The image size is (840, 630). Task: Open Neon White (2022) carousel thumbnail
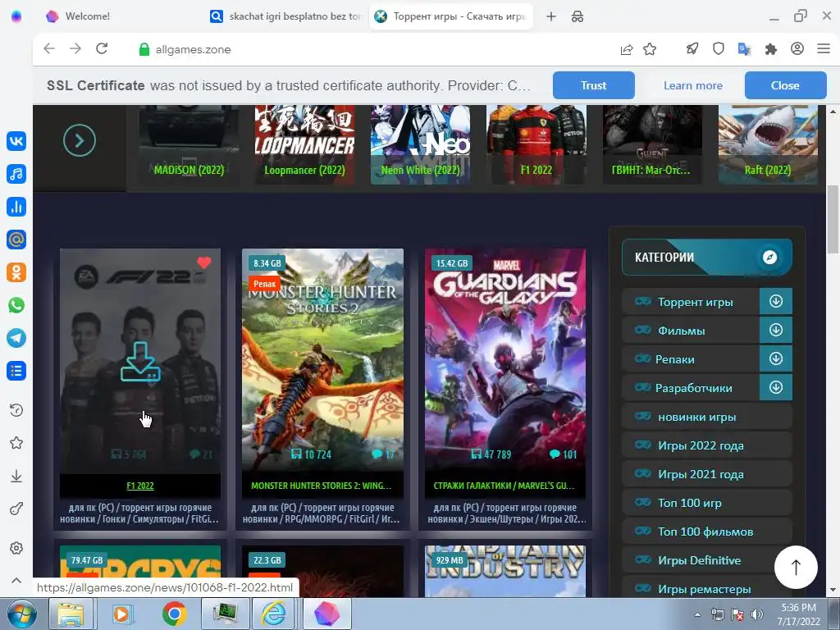[421, 144]
